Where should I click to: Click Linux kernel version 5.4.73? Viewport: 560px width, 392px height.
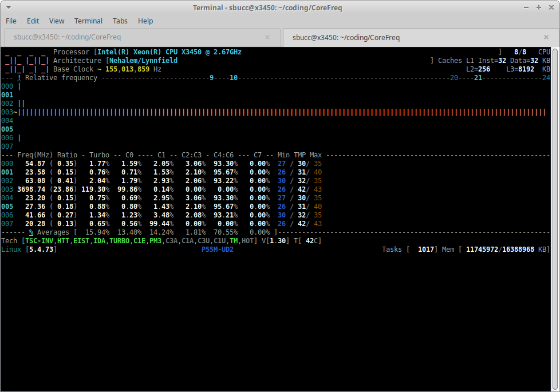pyautogui.click(x=41, y=249)
